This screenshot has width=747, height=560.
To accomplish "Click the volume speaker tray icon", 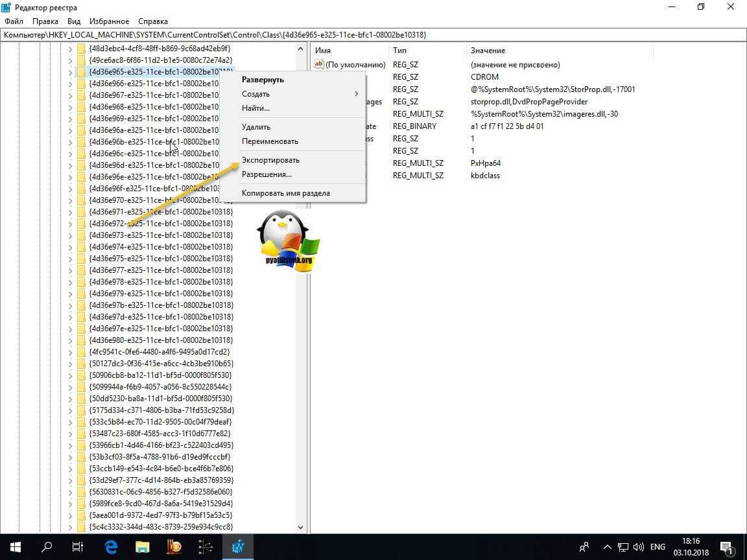I will (x=637, y=546).
